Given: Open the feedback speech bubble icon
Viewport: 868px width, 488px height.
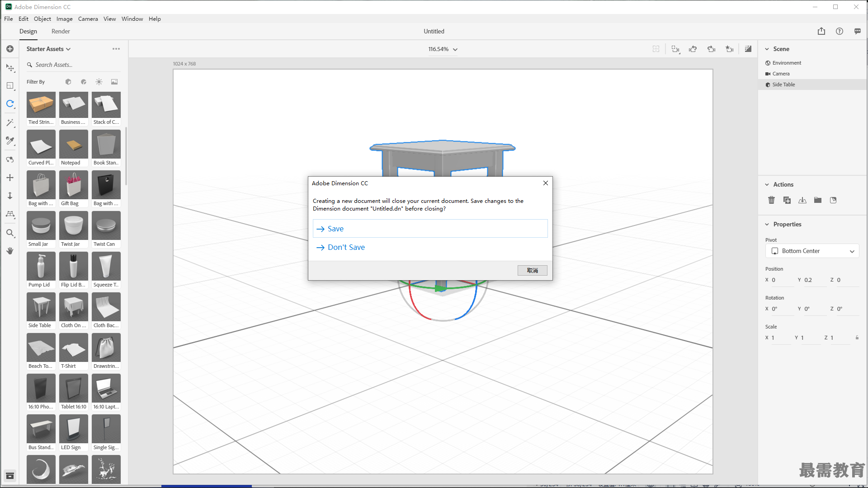Looking at the screenshot, I should click(x=858, y=31).
